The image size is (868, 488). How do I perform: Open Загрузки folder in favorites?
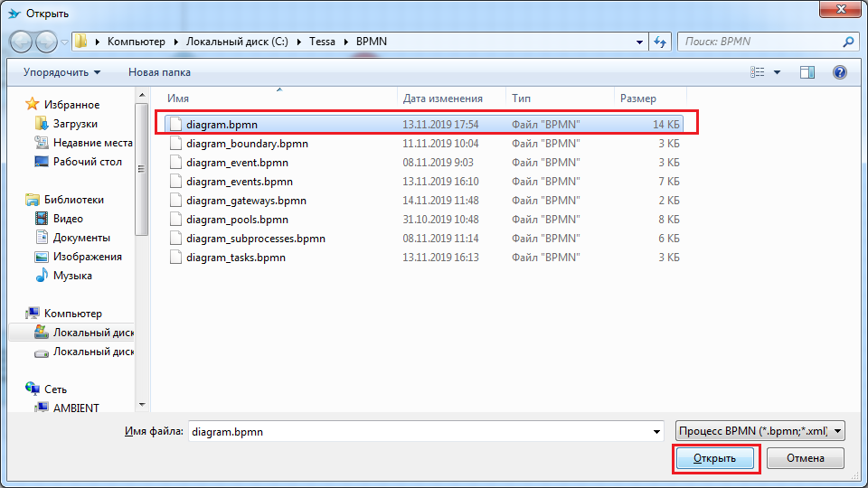[x=75, y=124]
